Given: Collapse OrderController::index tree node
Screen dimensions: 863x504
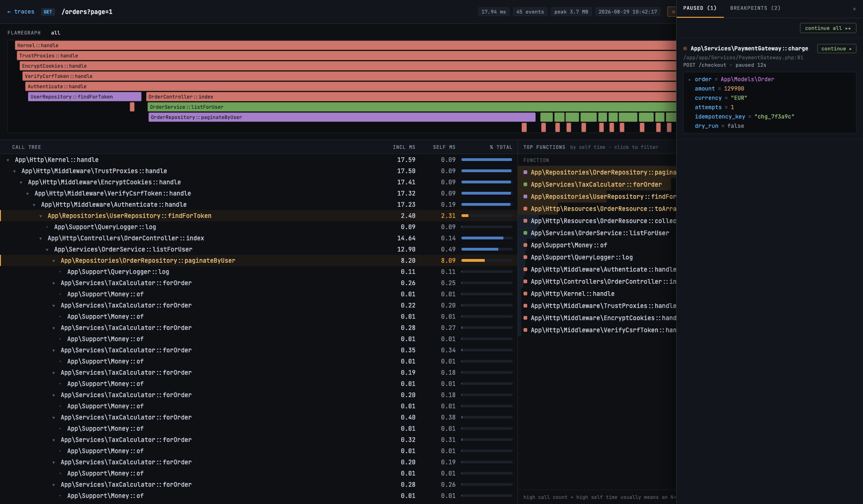Looking at the screenshot, I should coord(41,238).
